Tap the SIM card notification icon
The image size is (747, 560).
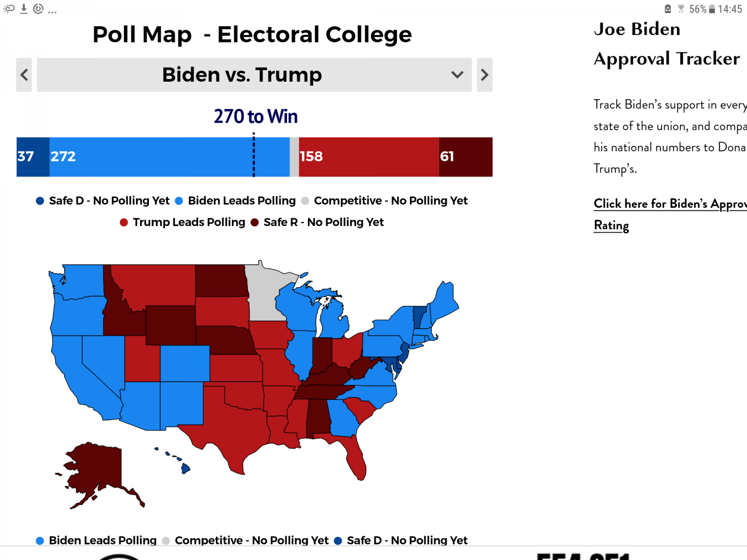click(668, 9)
